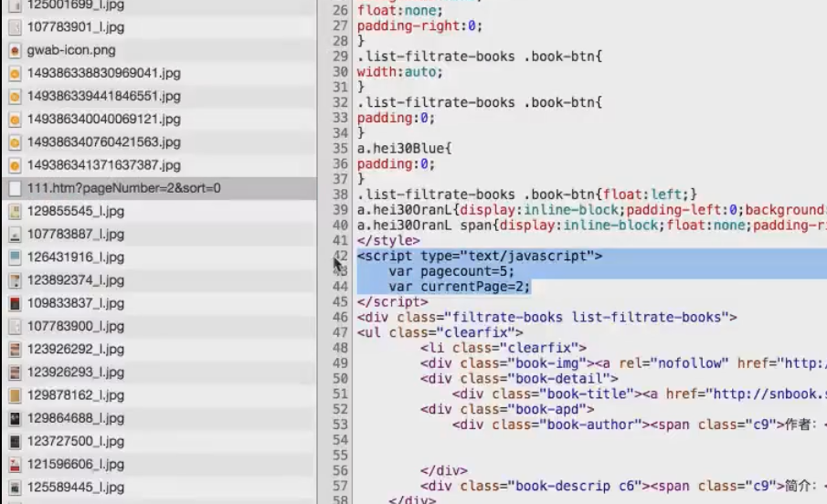Select file name 107783887_l.jpg

click(76, 234)
